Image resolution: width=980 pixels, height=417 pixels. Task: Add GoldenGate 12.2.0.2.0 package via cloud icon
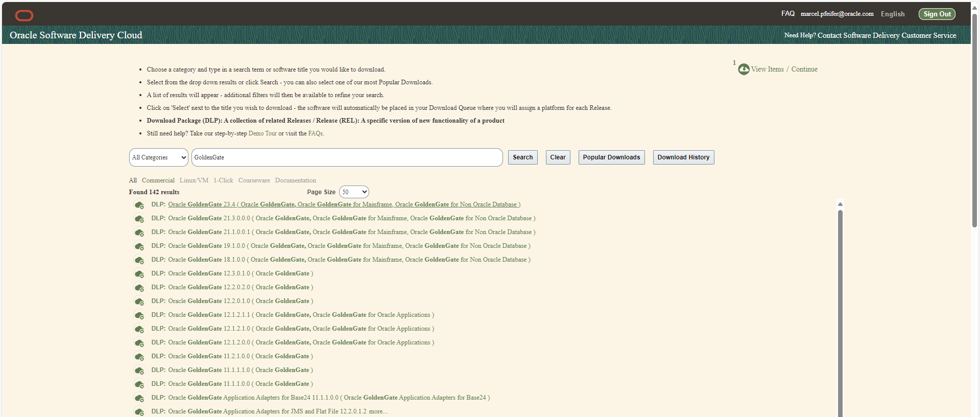tap(139, 288)
